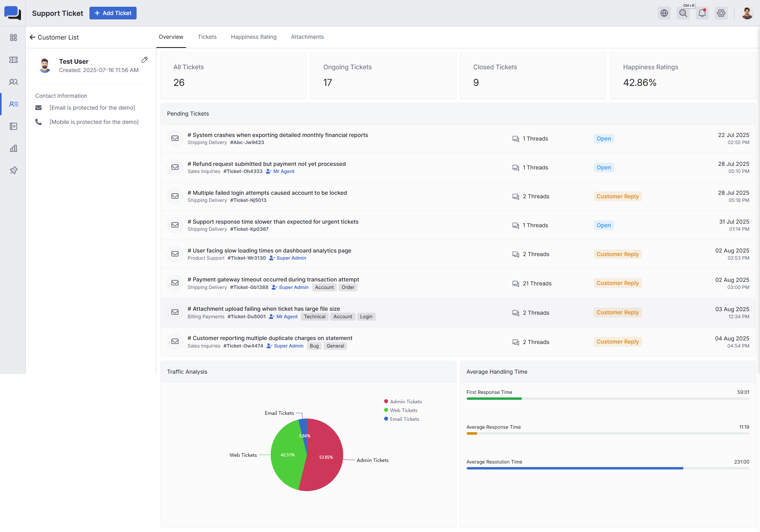Switch to the Happiness Rating tab

[x=254, y=37]
